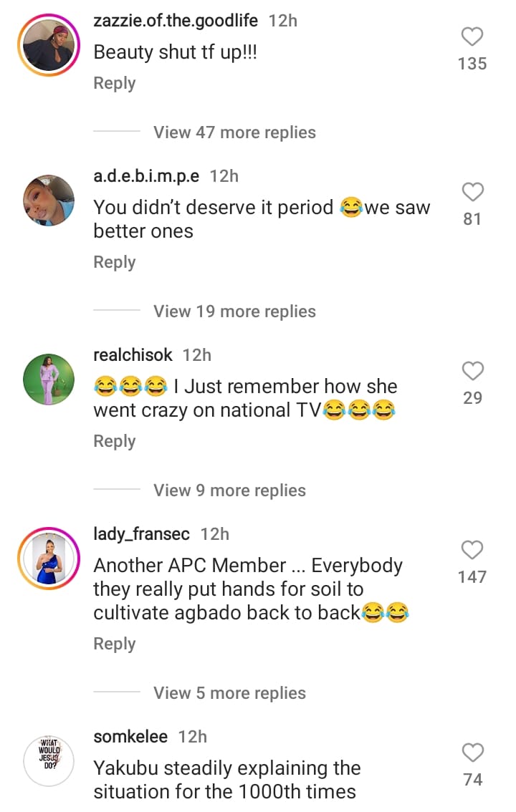The image size is (516, 812).
Task: Open lady_fransec's story avatar
Action: point(49,559)
